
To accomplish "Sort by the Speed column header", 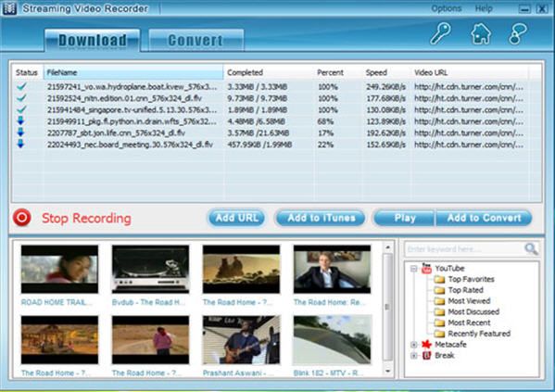I will pyautogui.click(x=387, y=72).
